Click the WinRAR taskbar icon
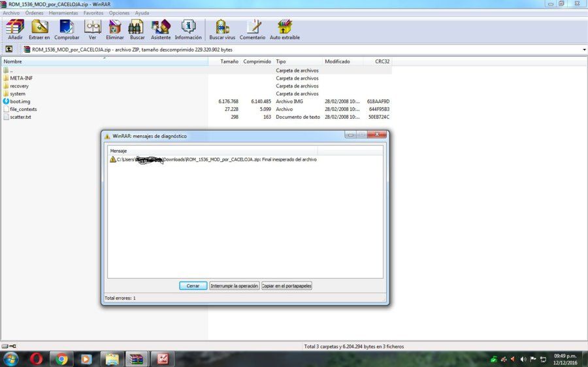Screen dimensions: 588x367 coord(137,359)
